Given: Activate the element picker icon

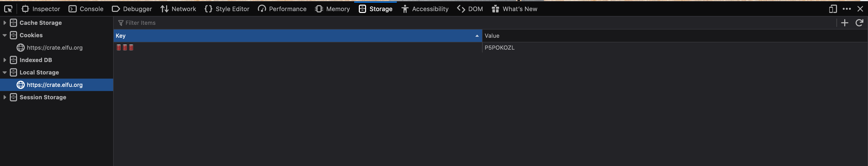Looking at the screenshot, I should tap(8, 9).
